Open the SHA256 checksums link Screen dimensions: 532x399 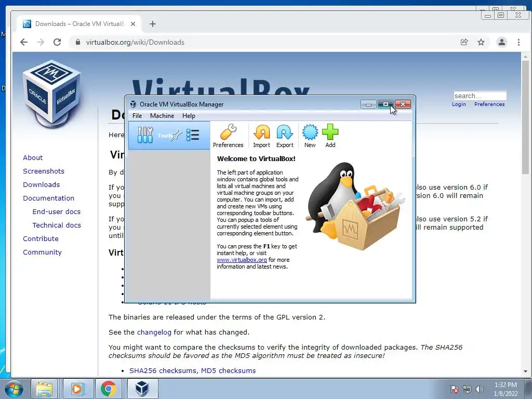164,371
